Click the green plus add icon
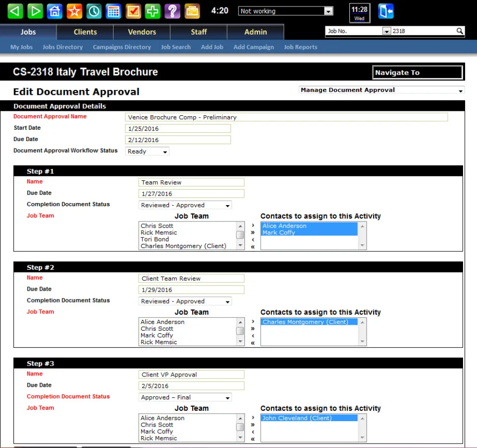477x448 pixels. coord(153,11)
